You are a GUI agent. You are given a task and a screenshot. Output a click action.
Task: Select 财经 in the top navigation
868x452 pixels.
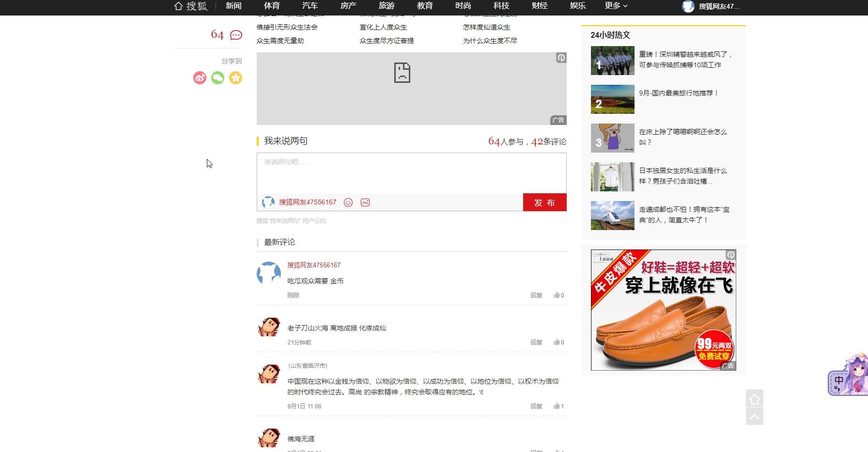point(540,6)
